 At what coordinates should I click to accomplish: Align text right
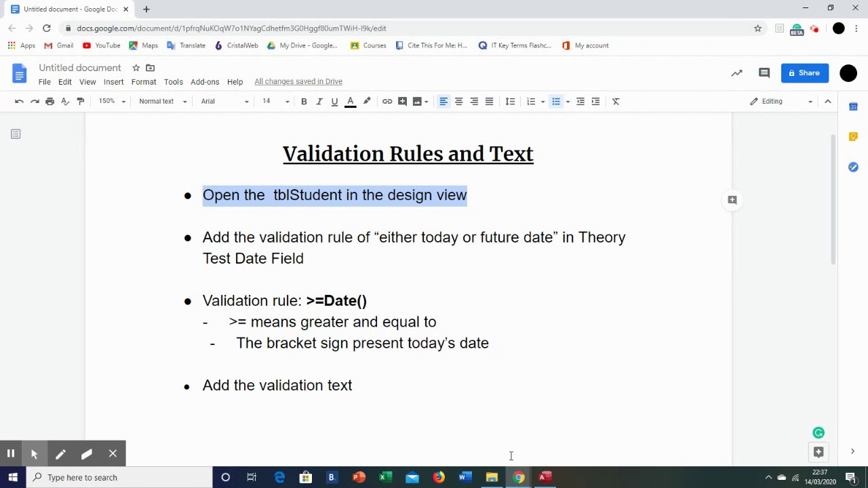click(x=474, y=102)
